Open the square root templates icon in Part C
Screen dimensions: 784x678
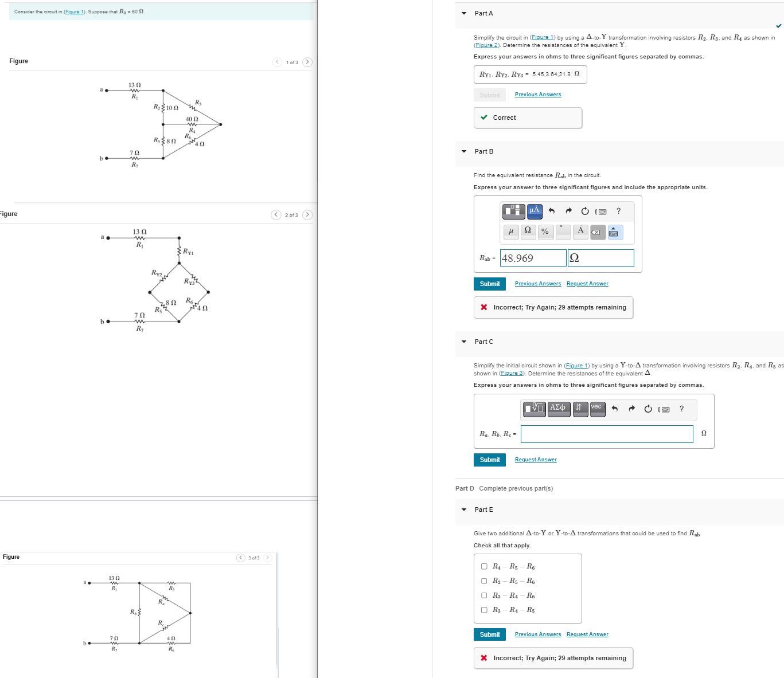tap(534, 409)
